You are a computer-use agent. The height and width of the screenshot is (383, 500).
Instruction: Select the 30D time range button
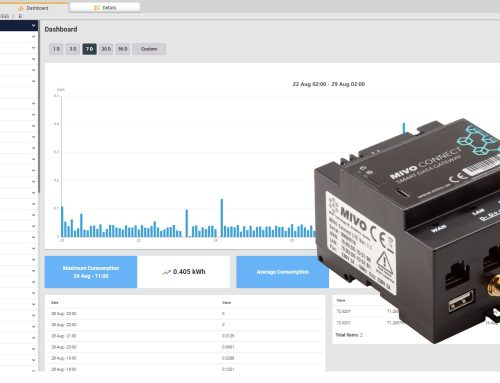click(x=106, y=49)
